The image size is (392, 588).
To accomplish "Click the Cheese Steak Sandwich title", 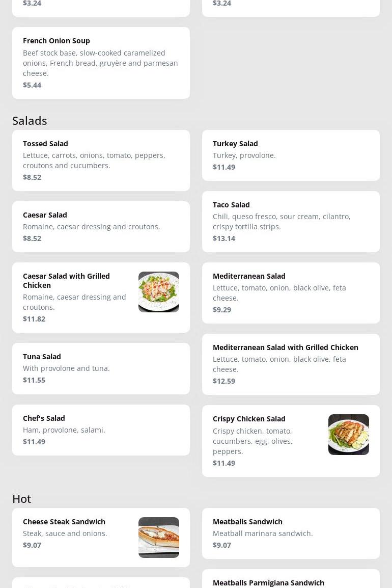I will [64, 522].
